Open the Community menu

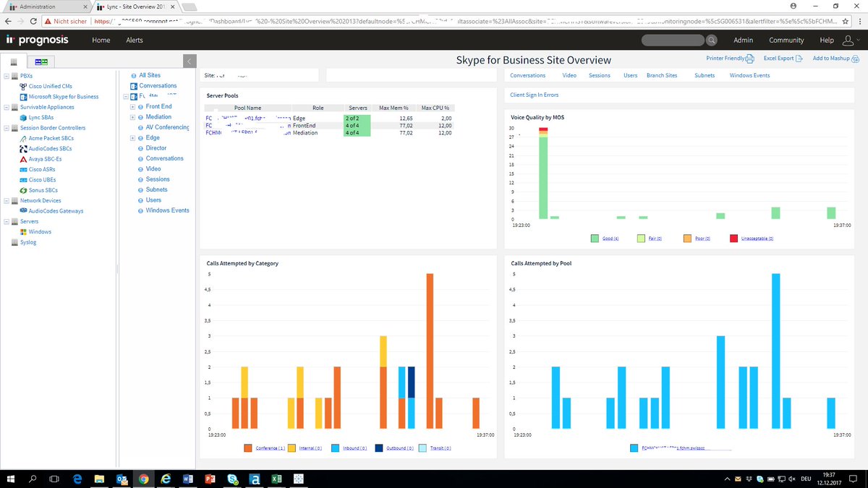coord(786,40)
